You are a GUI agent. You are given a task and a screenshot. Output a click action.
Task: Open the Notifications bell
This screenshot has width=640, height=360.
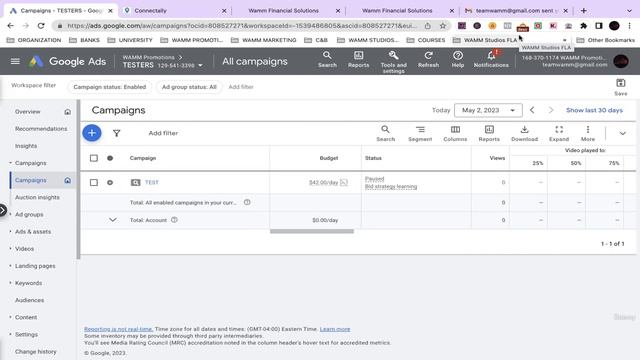(491, 60)
